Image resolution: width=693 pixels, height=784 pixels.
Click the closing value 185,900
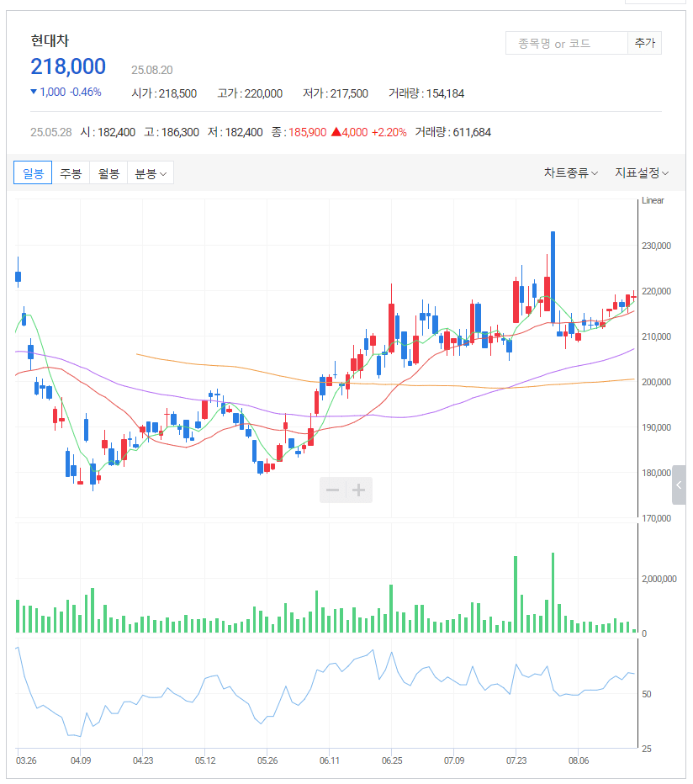(308, 133)
